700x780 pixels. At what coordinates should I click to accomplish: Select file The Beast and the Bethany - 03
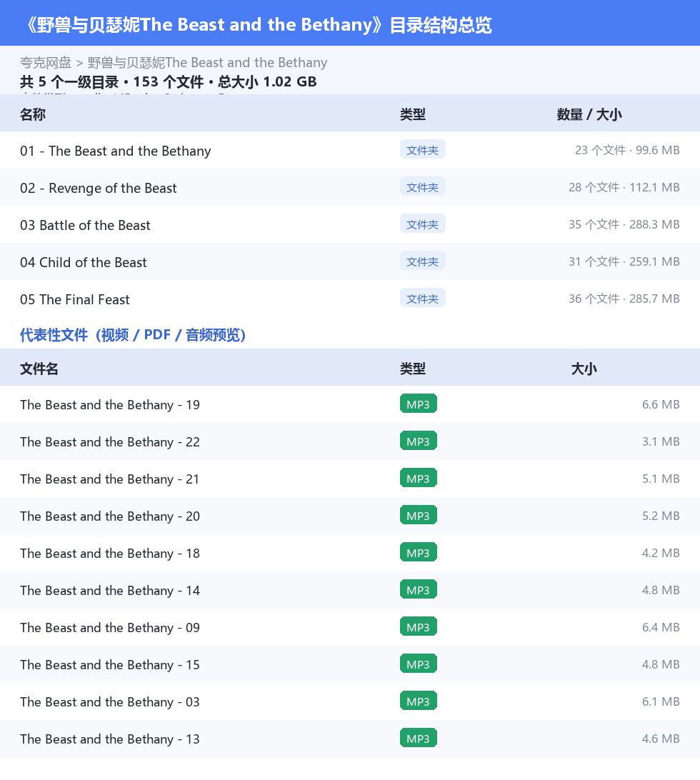coord(110,702)
